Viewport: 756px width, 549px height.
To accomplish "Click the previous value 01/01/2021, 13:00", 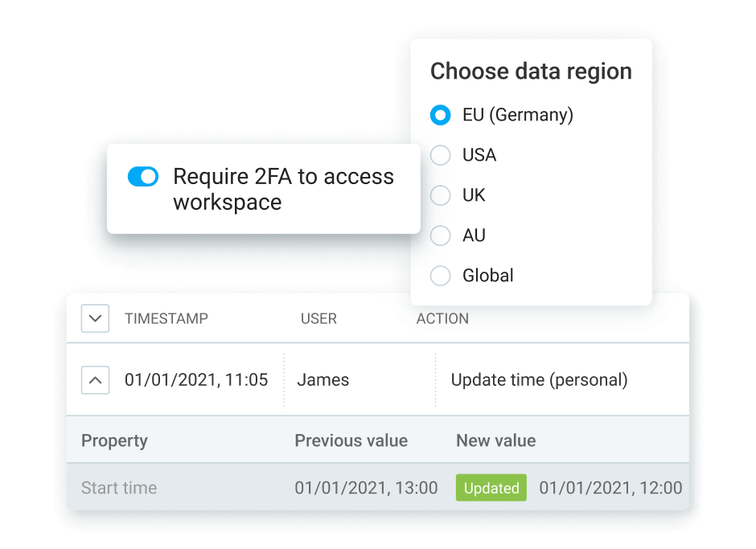I will click(x=366, y=488).
